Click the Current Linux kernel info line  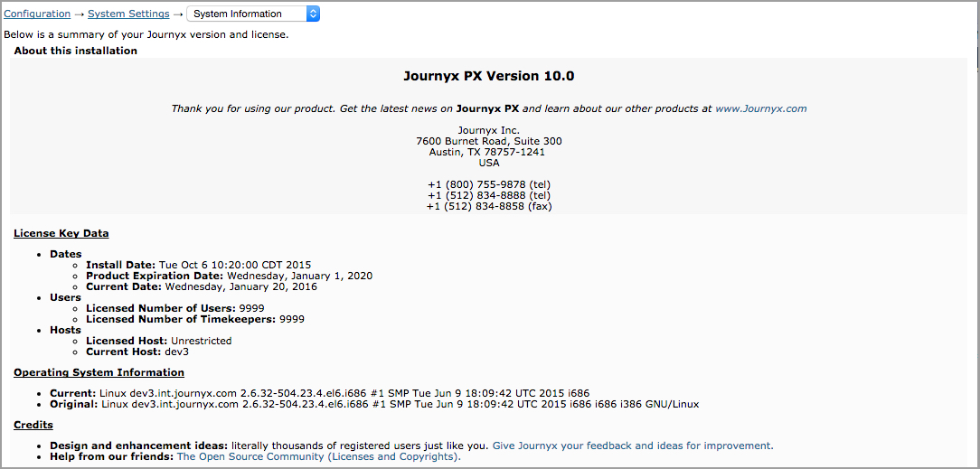(x=320, y=393)
